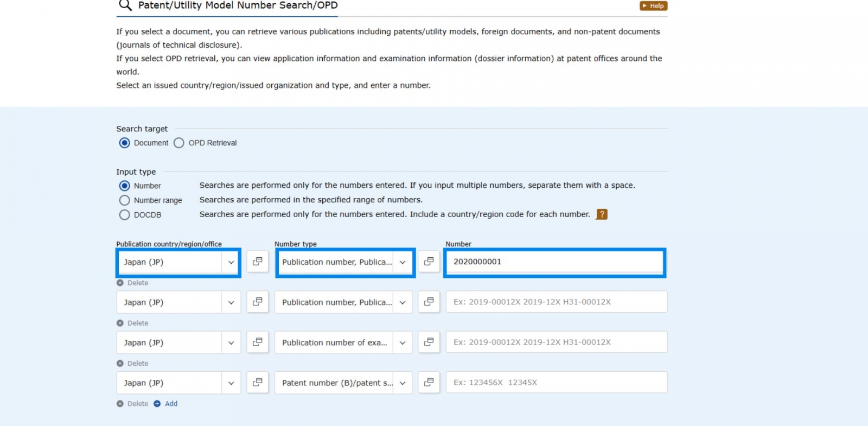Delete the first search row
The height and width of the screenshot is (426, 868).
coord(133,283)
